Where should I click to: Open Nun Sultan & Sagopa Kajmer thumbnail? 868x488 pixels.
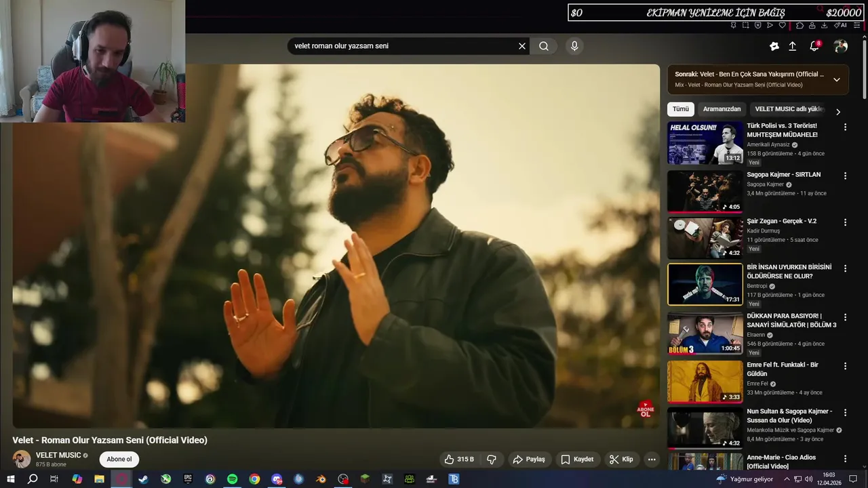point(705,428)
